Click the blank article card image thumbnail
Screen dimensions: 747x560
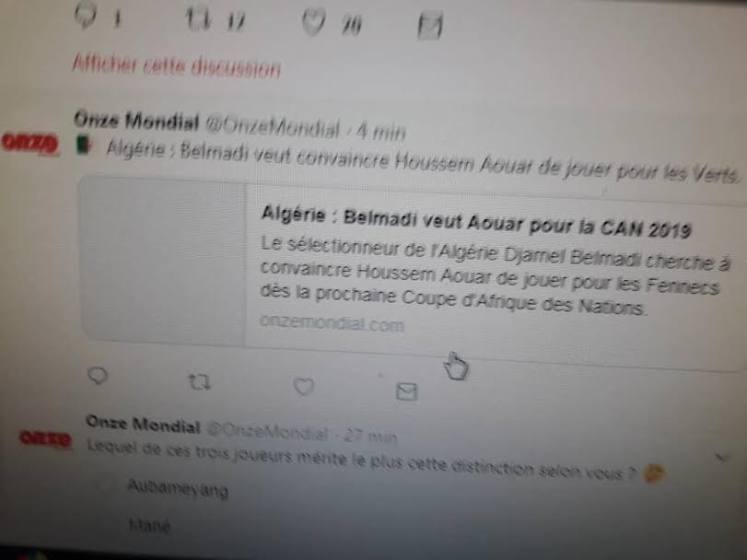(x=162, y=260)
